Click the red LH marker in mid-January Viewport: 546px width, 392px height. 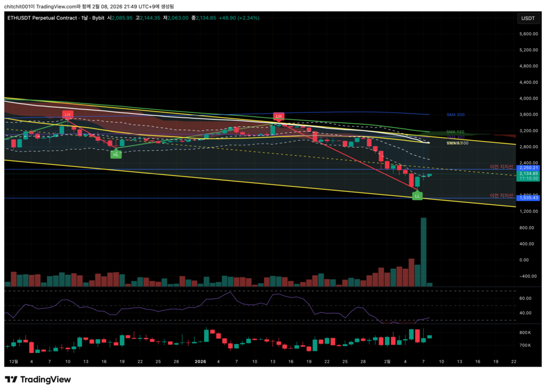(278, 116)
